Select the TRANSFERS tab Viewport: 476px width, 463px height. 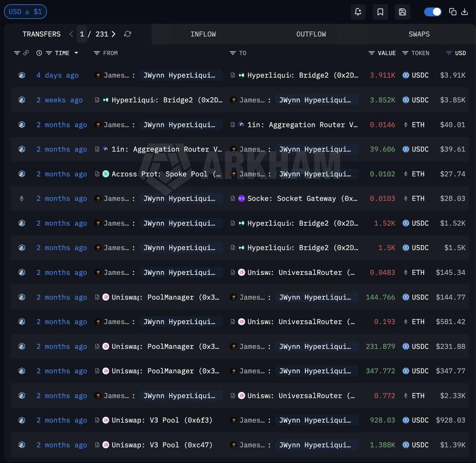coord(42,34)
